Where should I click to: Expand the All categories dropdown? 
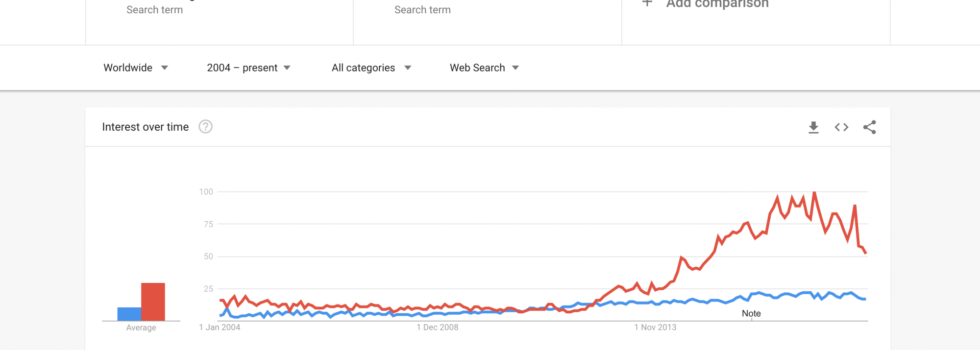pos(371,68)
